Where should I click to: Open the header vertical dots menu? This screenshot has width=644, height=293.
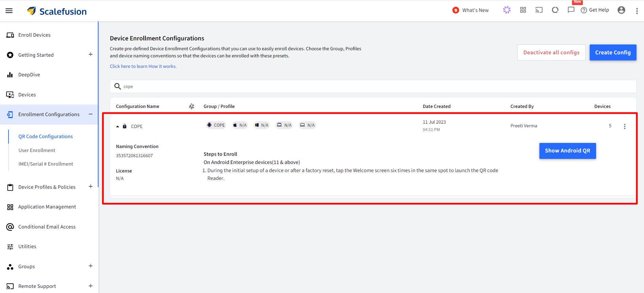coord(637,11)
